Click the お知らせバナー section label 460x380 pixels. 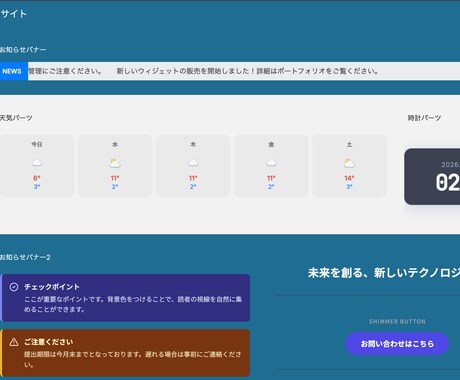tap(23, 50)
